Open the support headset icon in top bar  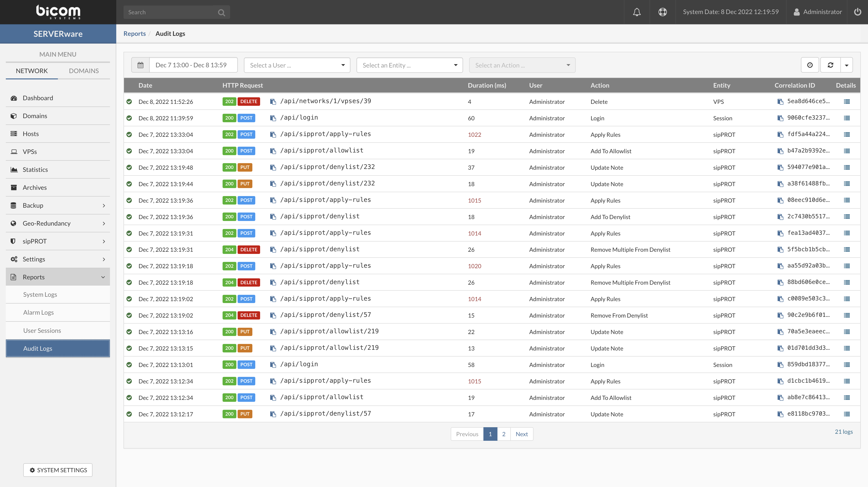662,12
